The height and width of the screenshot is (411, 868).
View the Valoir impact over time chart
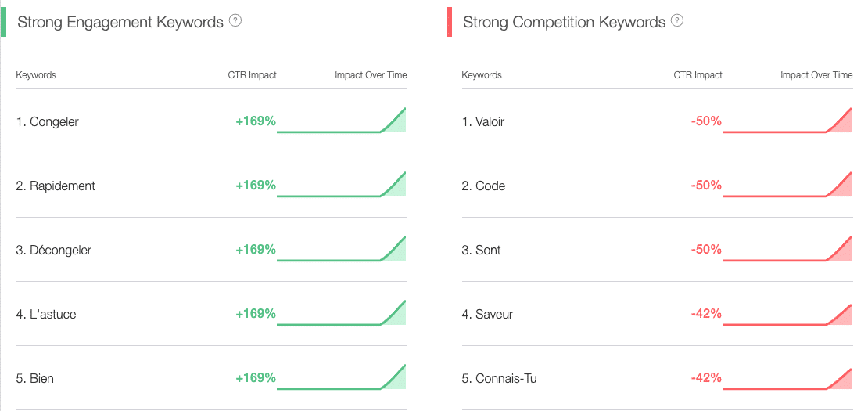point(787,121)
